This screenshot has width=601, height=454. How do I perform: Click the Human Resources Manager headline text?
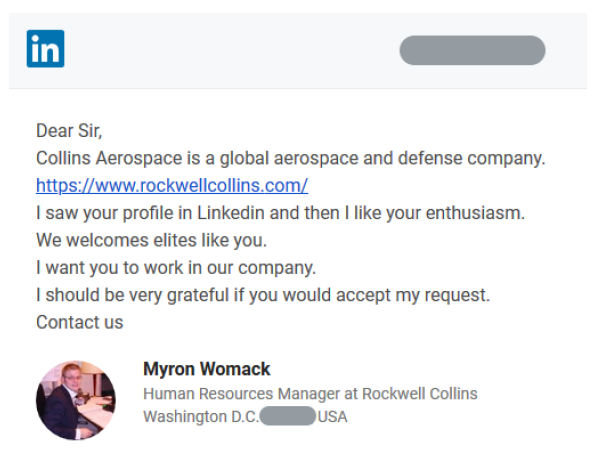pyautogui.click(x=310, y=394)
